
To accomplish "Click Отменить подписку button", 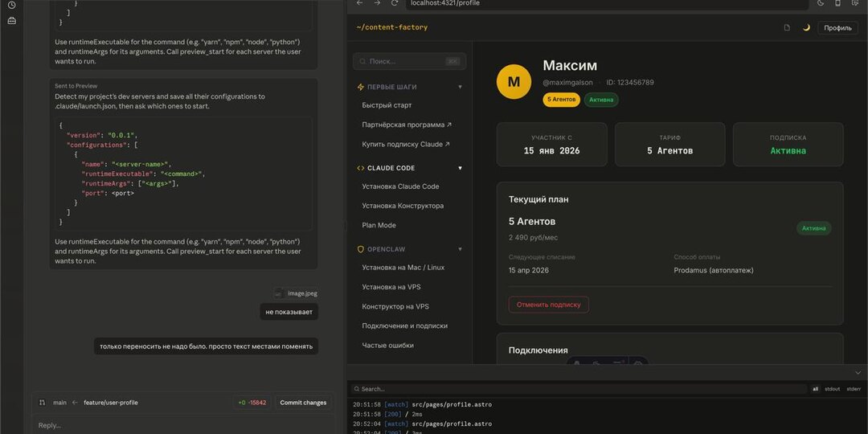I will 549,305.
